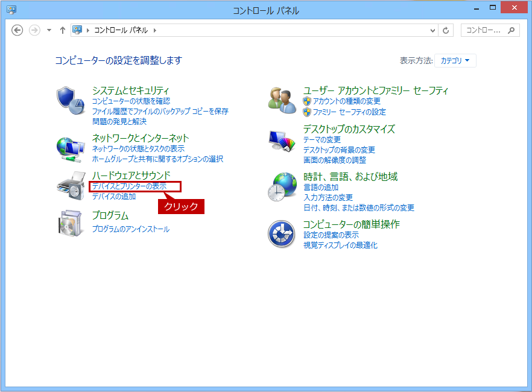This screenshot has width=532, height=392.
Task: Click 画面の解像度の調整 link
Action: tap(335, 160)
